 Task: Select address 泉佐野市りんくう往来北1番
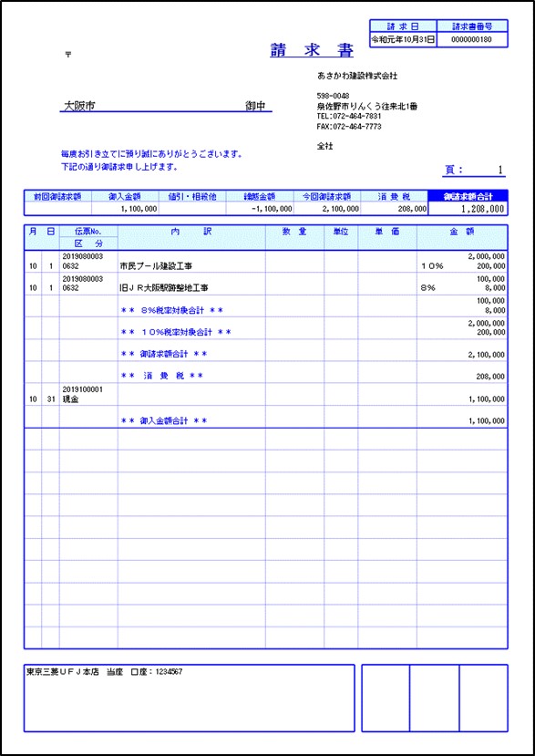pyautogui.click(x=366, y=107)
